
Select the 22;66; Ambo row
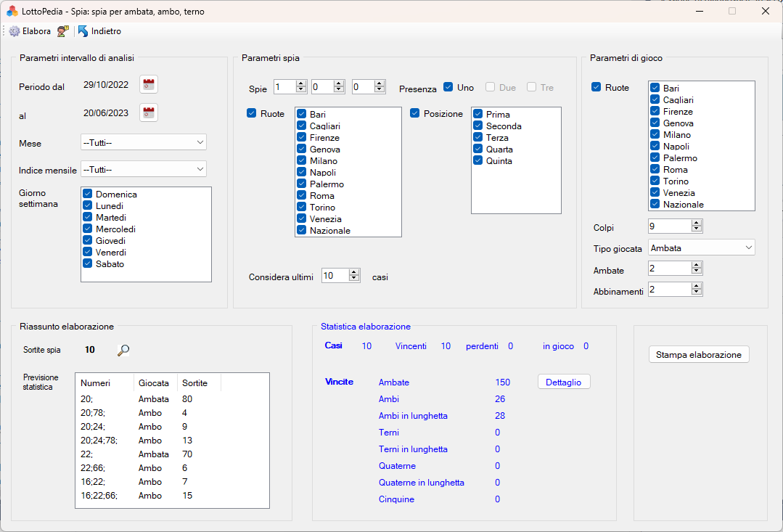coord(172,468)
